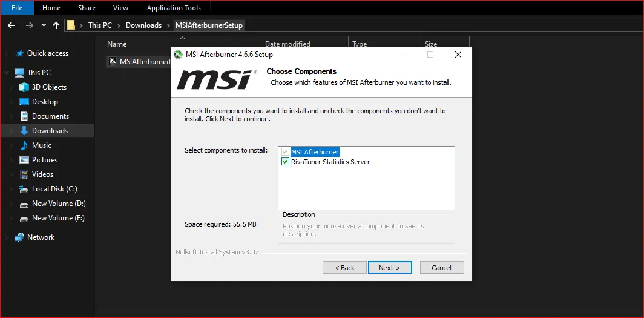Click the This PC monitor icon
644x318 pixels.
pyautogui.click(x=19, y=73)
